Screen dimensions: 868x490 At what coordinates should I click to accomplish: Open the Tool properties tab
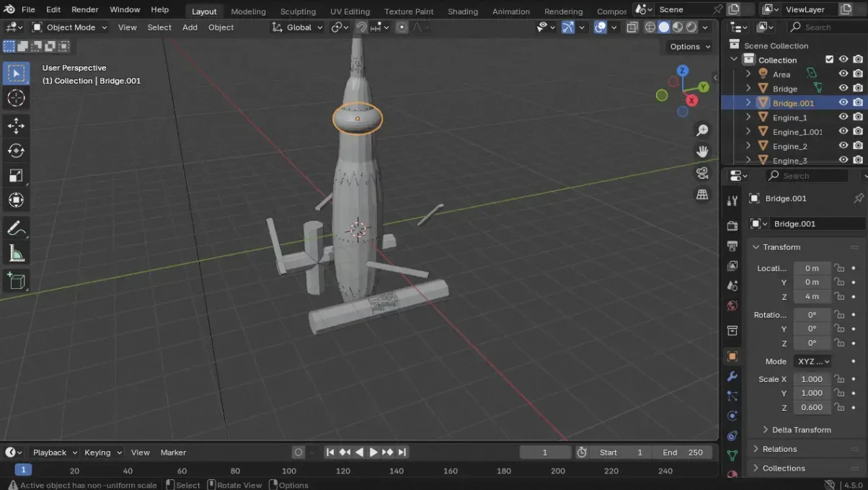tap(732, 201)
